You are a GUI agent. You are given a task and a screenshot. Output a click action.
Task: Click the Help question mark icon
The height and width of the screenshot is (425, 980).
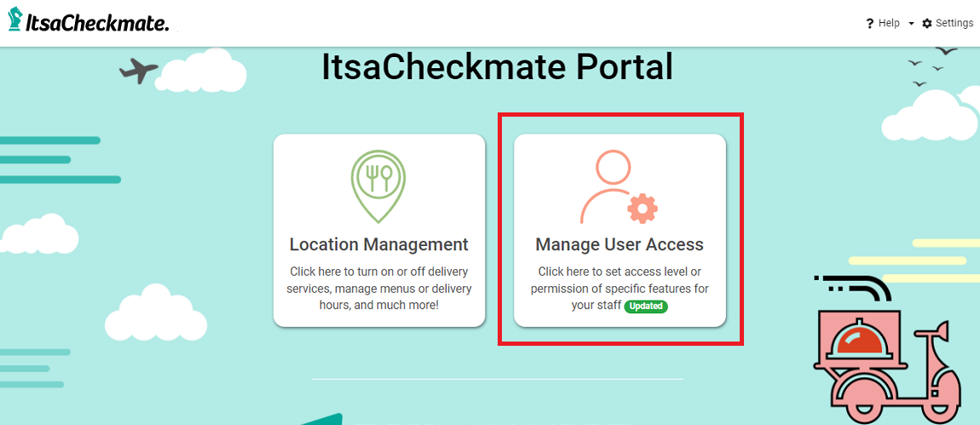(x=870, y=24)
